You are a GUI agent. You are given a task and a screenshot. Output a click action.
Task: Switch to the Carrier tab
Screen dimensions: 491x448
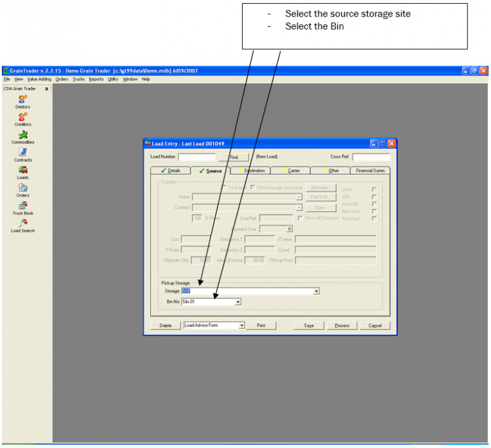291,171
